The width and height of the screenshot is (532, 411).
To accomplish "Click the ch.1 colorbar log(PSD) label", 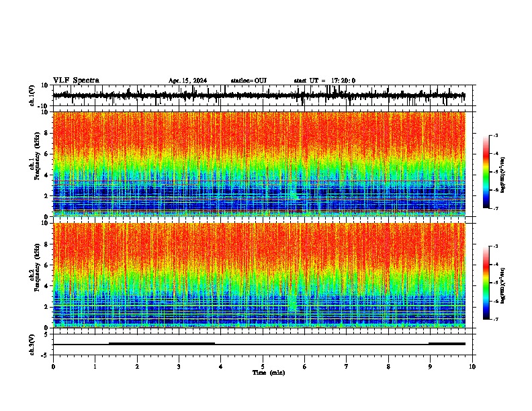I will click(503, 175).
